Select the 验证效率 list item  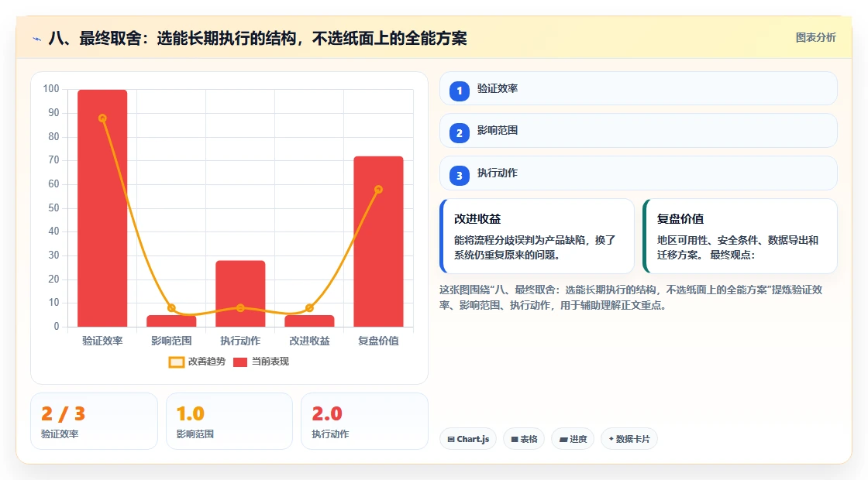[639, 88]
